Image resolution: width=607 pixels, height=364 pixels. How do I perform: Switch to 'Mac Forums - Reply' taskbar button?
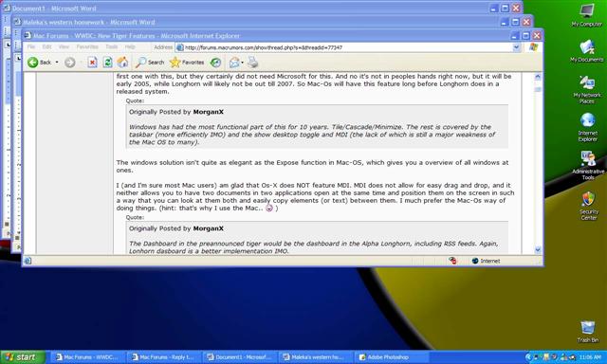tap(163, 357)
